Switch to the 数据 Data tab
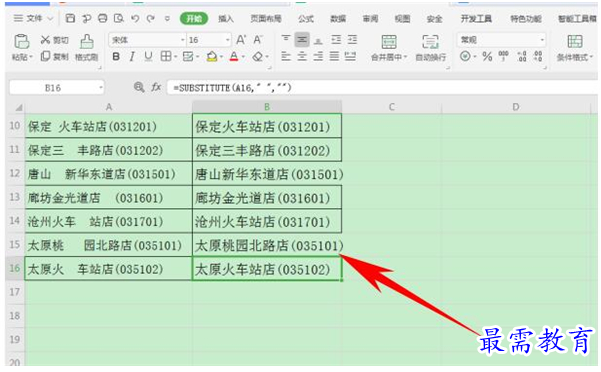This screenshot has height=372, width=601. pos(338,18)
